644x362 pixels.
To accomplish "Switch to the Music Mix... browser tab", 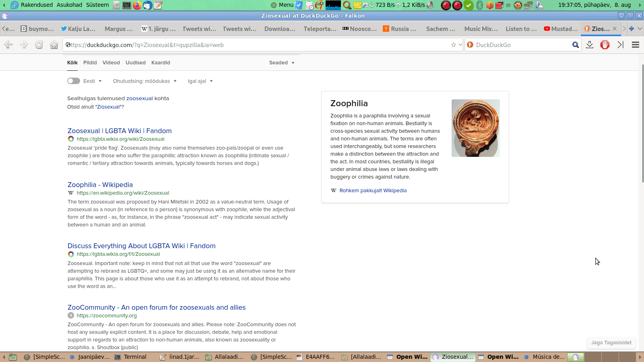I will pos(481,29).
